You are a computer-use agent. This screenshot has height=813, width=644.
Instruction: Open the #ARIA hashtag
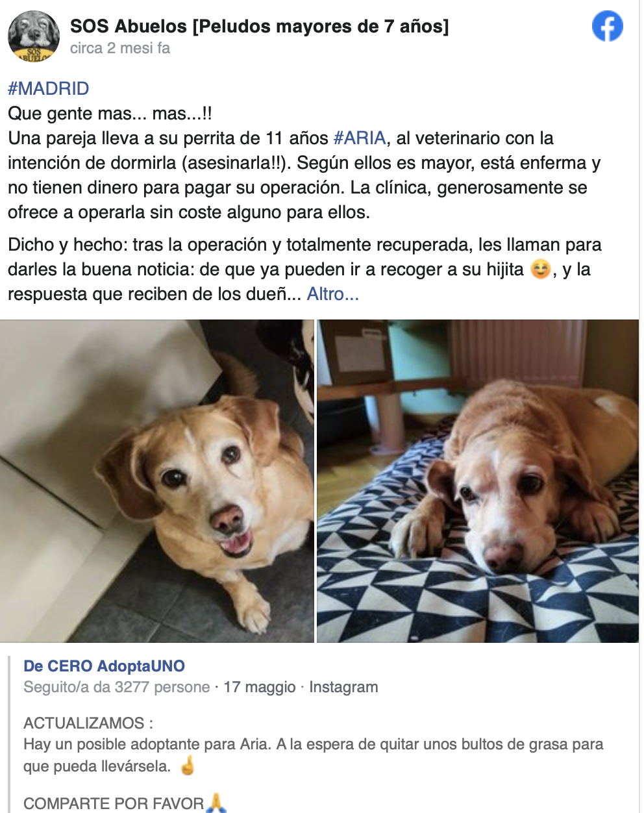[360, 138]
